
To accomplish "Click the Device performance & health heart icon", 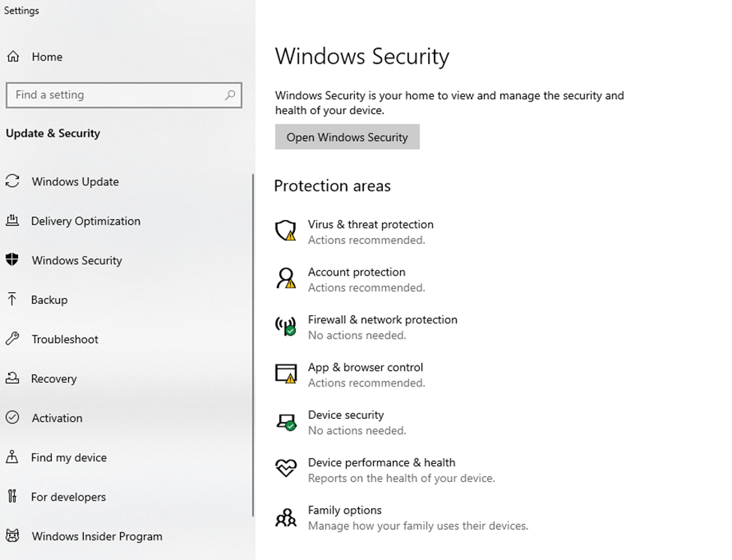I will [x=286, y=469].
